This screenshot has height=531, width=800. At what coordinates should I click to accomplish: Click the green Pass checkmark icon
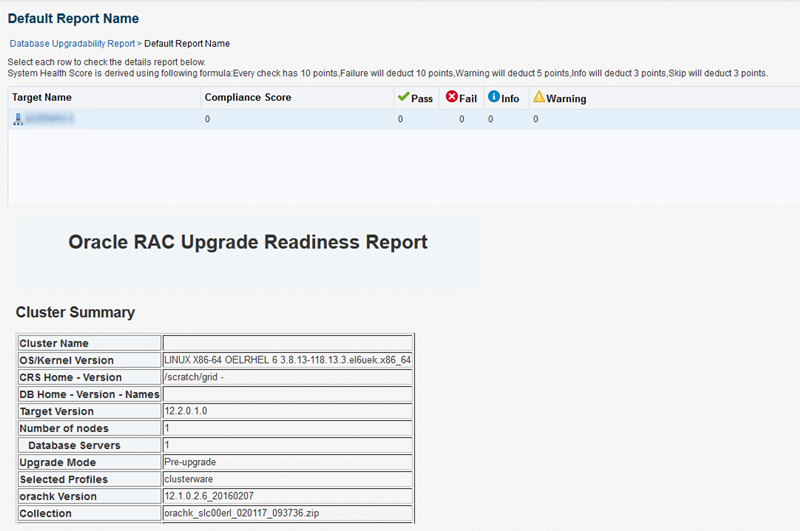pos(404,96)
